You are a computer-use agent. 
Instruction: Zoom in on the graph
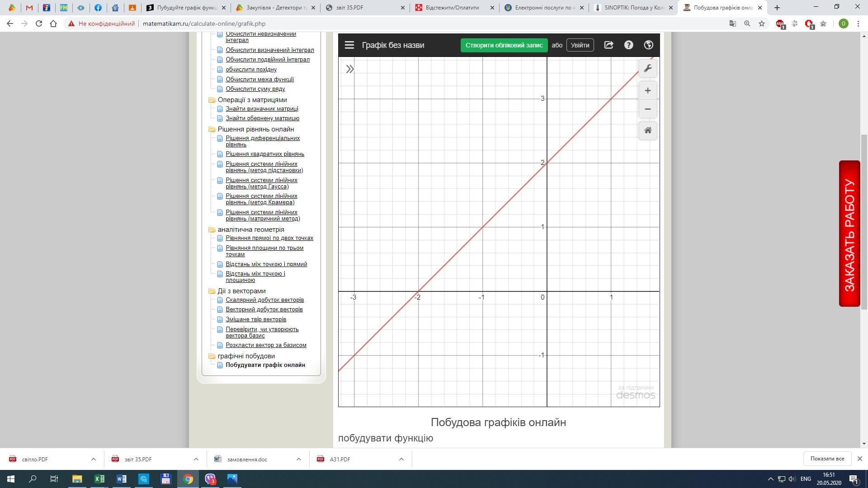click(647, 91)
